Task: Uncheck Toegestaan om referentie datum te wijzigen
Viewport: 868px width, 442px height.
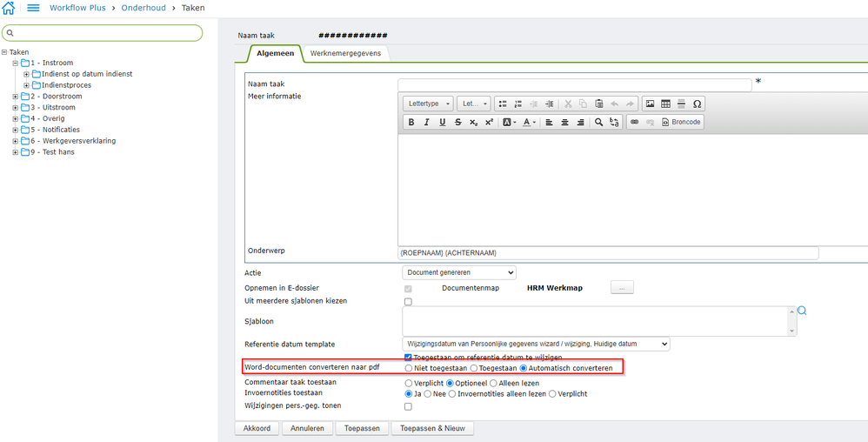Action: 409,358
